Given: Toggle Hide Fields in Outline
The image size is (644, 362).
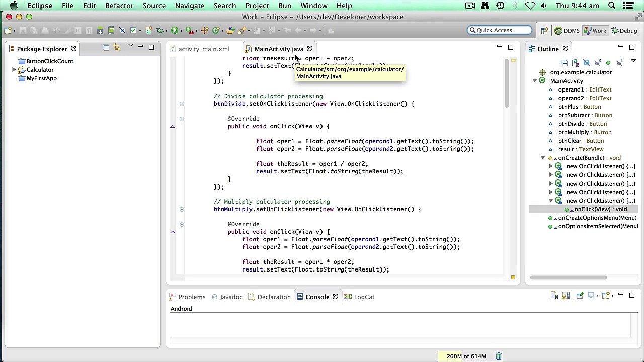Looking at the screenshot, I should tap(586, 63).
